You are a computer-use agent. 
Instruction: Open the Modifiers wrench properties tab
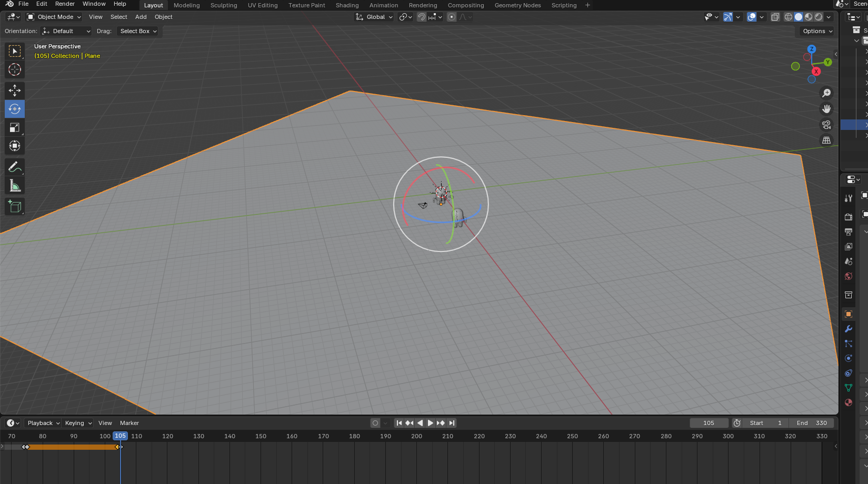848,329
